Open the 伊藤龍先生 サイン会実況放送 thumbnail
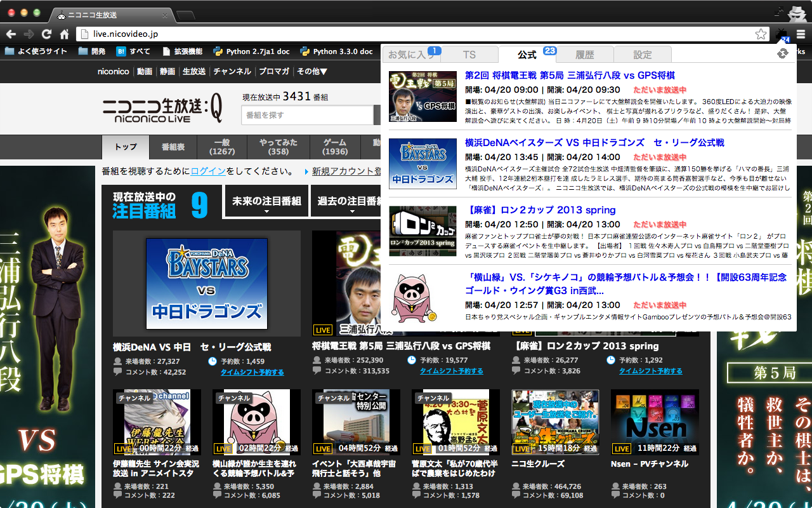Image resolution: width=812 pixels, height=508 pixels. click(x=157, y=422)
